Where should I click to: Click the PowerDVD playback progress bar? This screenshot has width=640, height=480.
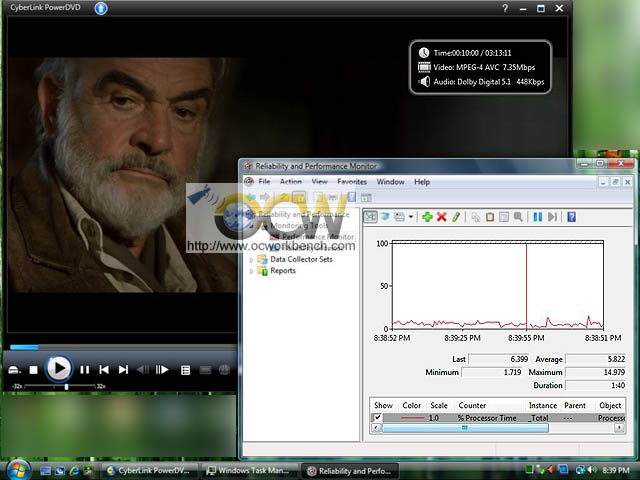click(x=122, y=347)
